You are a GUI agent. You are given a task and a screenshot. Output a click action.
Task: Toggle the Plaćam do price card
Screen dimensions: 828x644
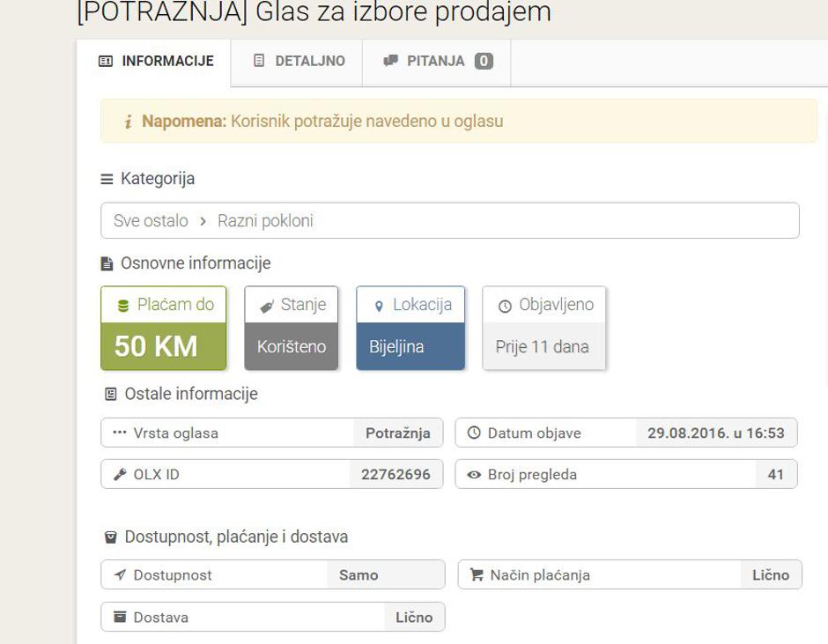point(162,328)
